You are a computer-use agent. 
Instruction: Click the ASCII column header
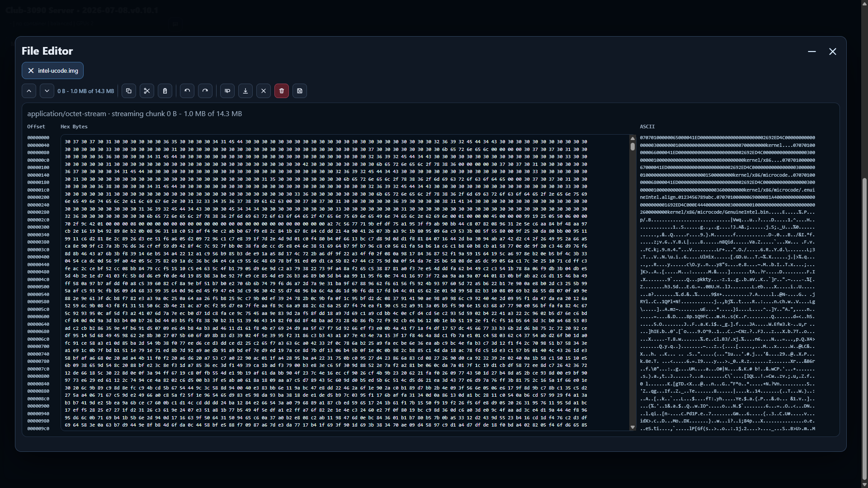[x=647, y=127]
